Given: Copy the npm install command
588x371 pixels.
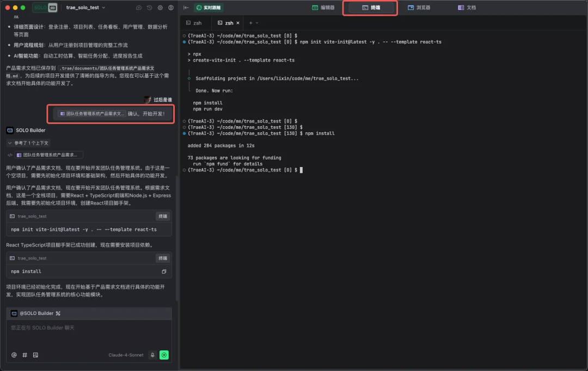Looking at the screenshot, I should pyautogui.click(x=164, y=271).
